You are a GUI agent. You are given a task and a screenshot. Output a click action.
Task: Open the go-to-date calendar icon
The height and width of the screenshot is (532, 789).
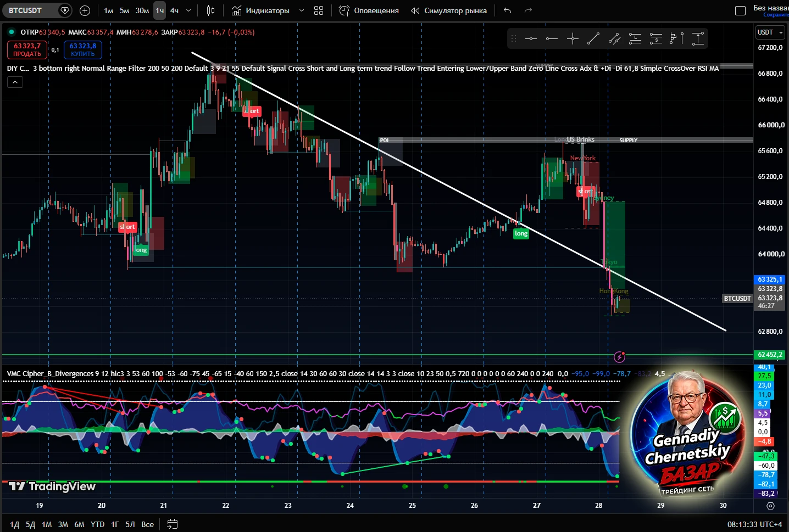click(x=172, y=524)
